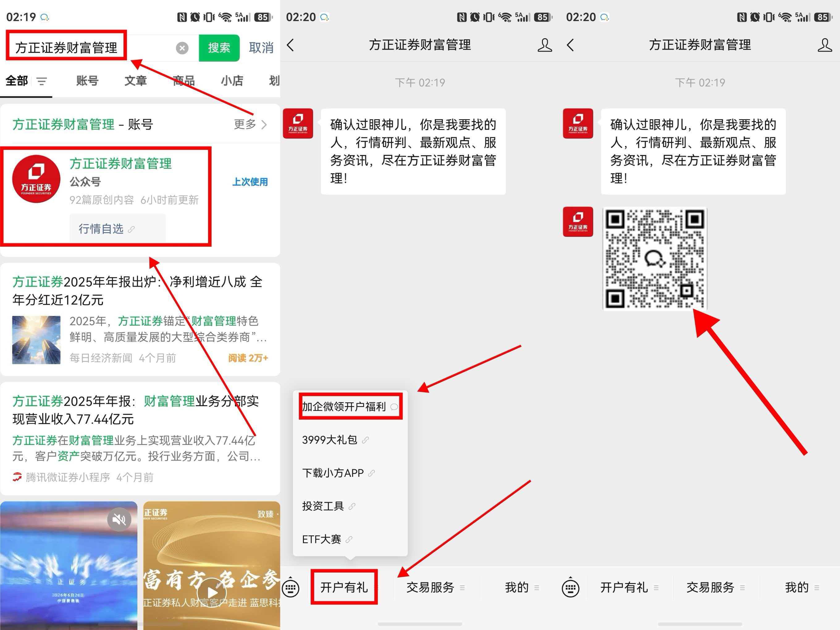Select ETF大赛 menu entry

pyautogui.click(x=350, y=539)
